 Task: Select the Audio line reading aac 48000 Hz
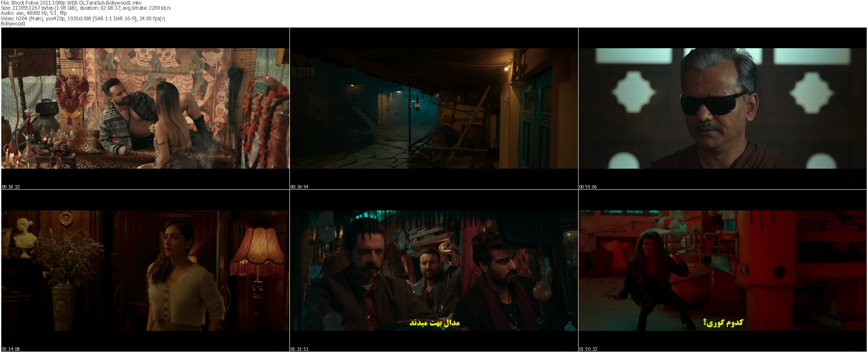pos(34,13)
